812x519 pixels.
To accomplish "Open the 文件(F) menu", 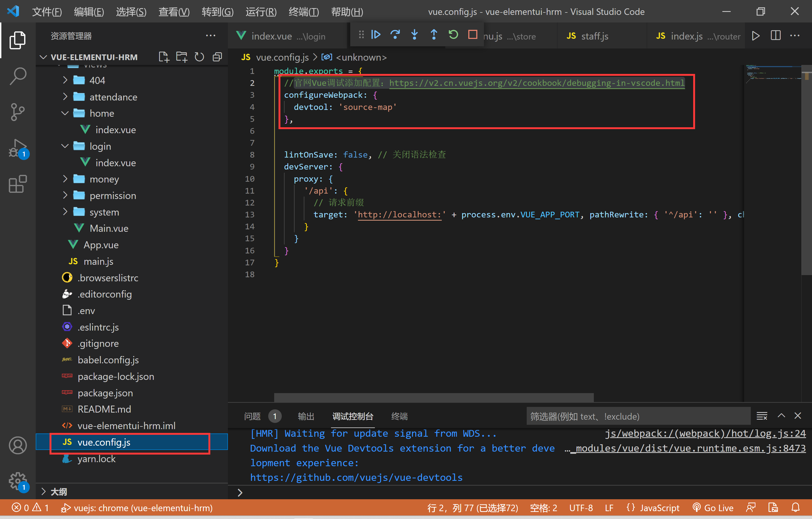I will coord(47,12).
